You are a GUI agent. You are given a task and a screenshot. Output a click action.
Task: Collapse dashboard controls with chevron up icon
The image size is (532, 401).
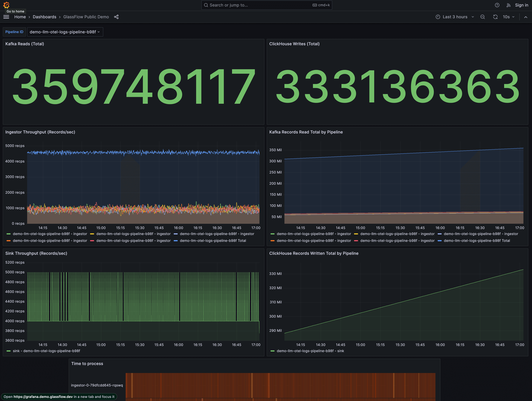(x=526, y=17)
